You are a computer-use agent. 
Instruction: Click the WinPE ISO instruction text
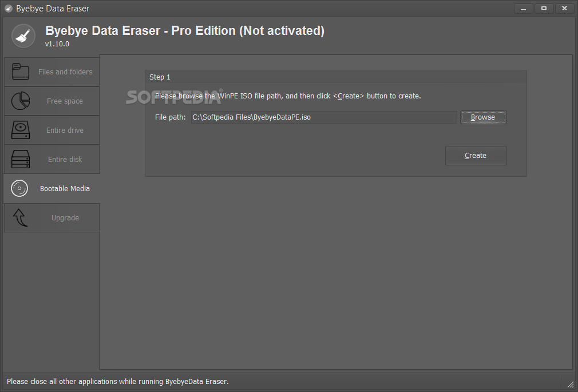click(288, 96)
